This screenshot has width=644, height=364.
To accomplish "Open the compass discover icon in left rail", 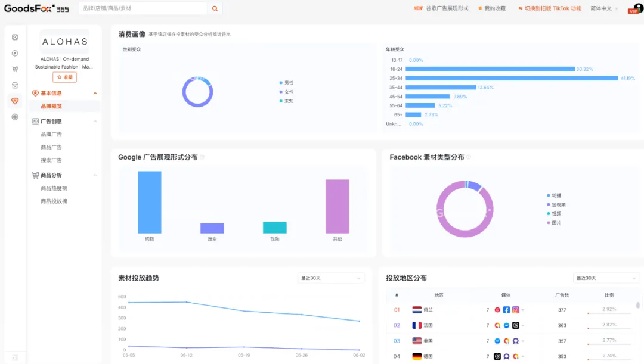I will click(x=15, y=54).
